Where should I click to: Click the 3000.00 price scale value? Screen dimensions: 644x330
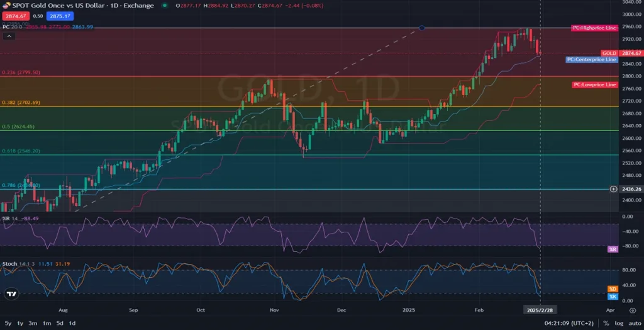click(x=631, y=14)
